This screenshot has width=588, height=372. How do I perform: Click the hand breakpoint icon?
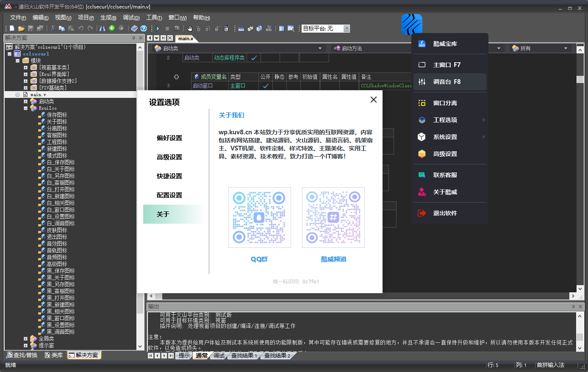pyautogui.click(x=189, y=28)
